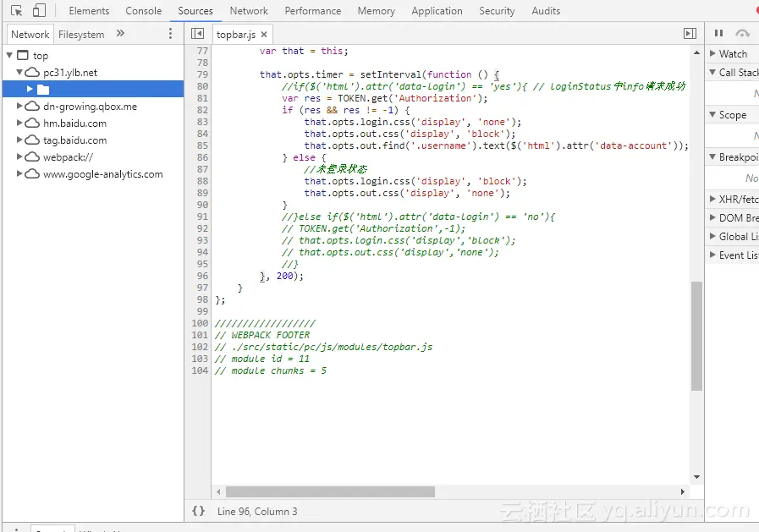Click line number 96 gutter
Screen dimensions: 759x532
pos(202,276)
